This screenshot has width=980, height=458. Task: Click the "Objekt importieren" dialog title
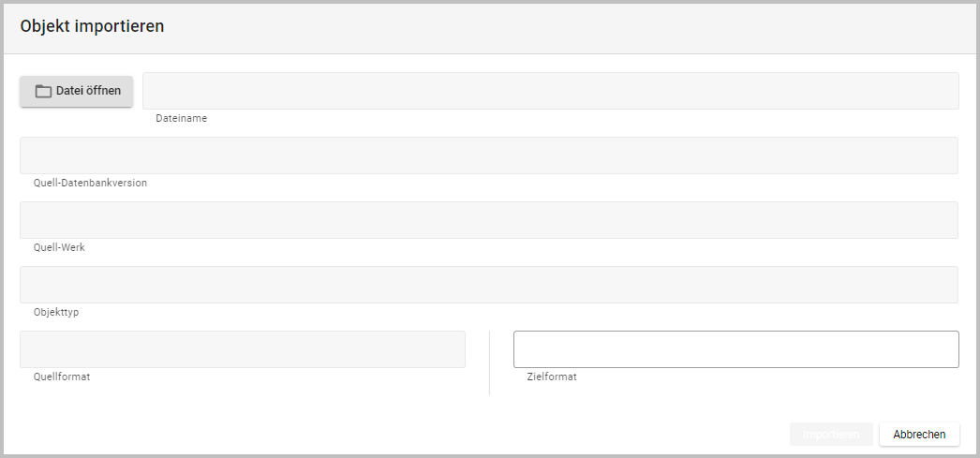tap(92, 26)
